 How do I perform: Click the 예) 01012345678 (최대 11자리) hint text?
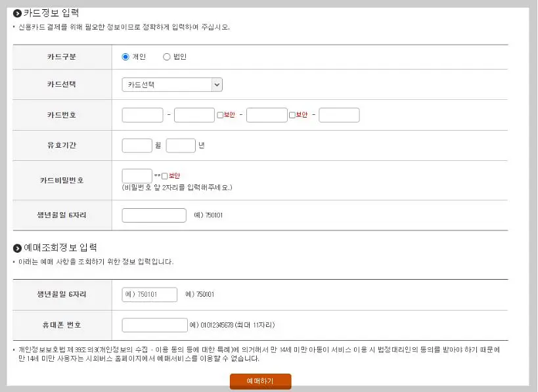pyautogui.click(x=233, y=325)
